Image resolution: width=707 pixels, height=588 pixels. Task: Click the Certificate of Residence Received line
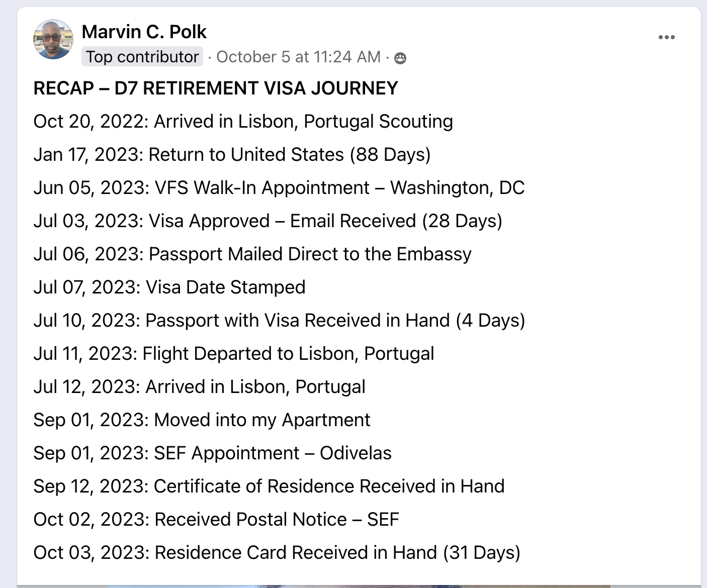(269, 486)
